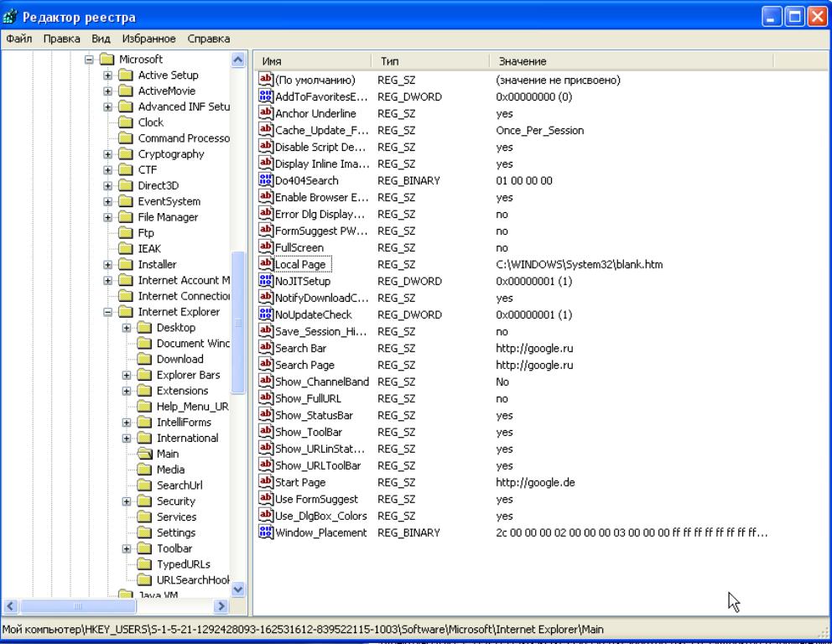Click the string icon beside Search Bar
The image size is (832, 644).
[265, 347]
